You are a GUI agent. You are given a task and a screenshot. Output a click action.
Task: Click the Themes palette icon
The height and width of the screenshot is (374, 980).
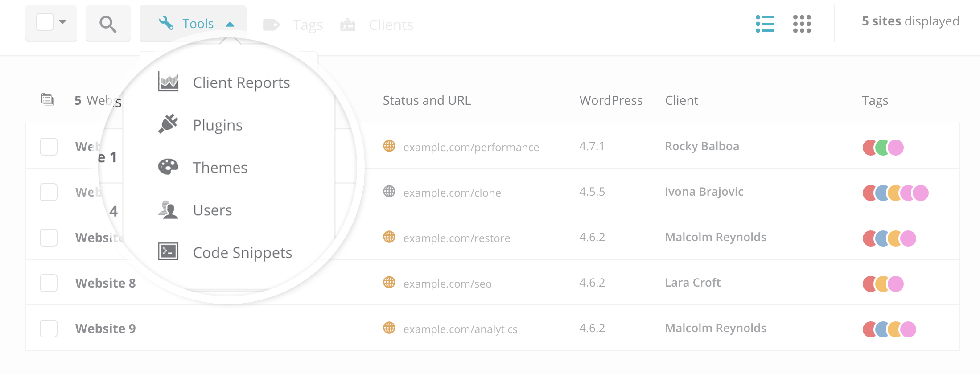pyautogui.click(x=168, y=167)
